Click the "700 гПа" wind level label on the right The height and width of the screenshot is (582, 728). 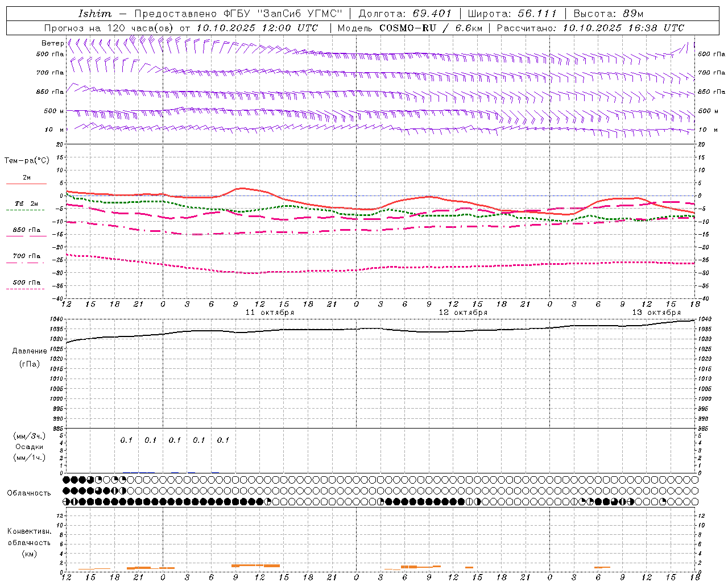[712, 73]
